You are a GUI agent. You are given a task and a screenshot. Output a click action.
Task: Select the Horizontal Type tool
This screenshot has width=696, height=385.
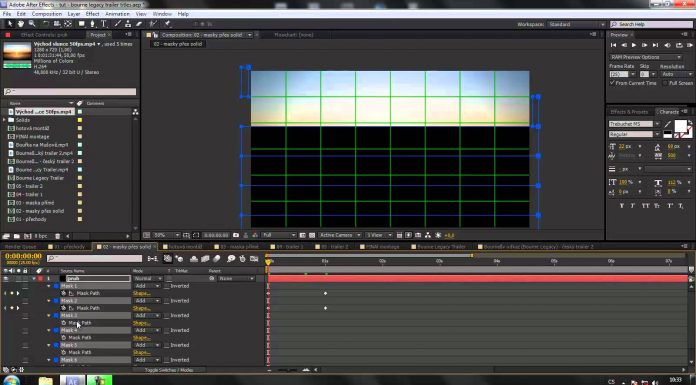pyautogui.click(x=104, y=24)
